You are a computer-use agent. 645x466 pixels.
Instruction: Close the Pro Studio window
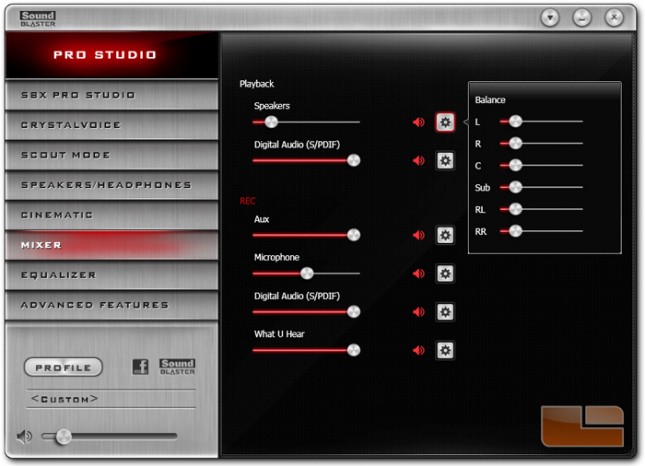(614, 18)
